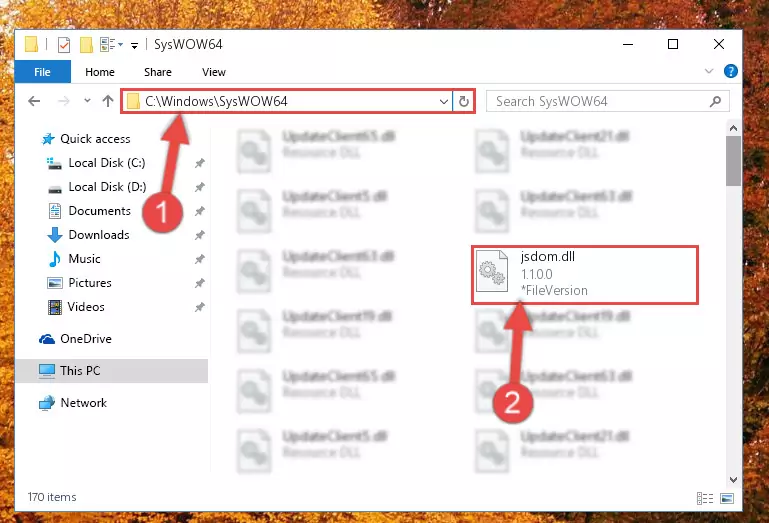Click the pin icon next to Local Disk (C:)
The image size is (769, 523).
200,163
